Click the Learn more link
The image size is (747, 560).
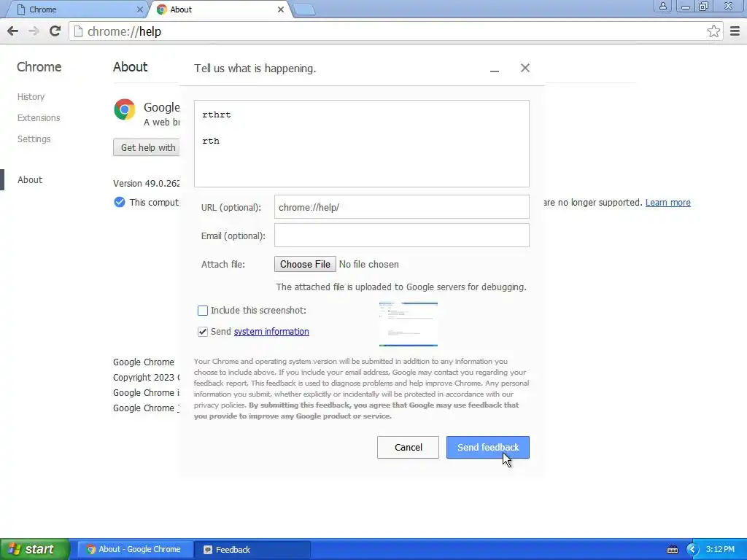[x=667, y=203]
